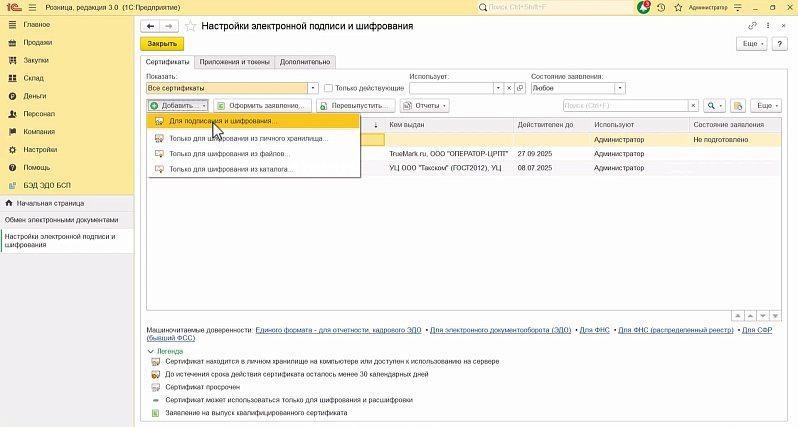Click Оформить заявление button

262,105
